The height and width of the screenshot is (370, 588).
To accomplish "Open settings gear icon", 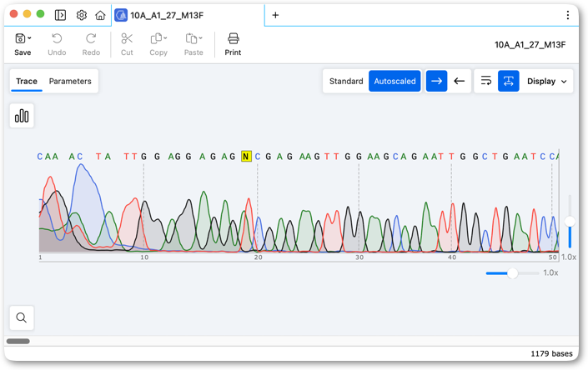I will point(82,15).
